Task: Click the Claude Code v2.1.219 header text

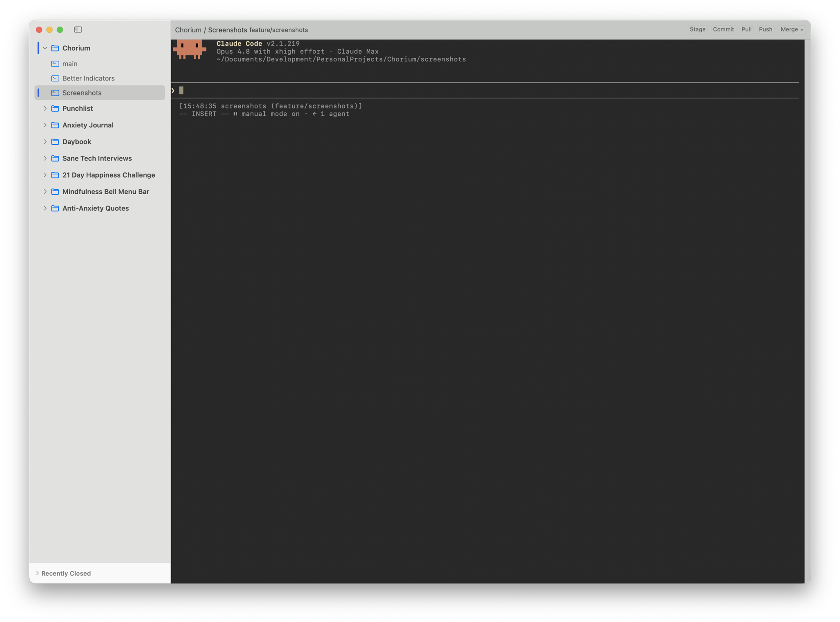Action: [x=258, y=44]
